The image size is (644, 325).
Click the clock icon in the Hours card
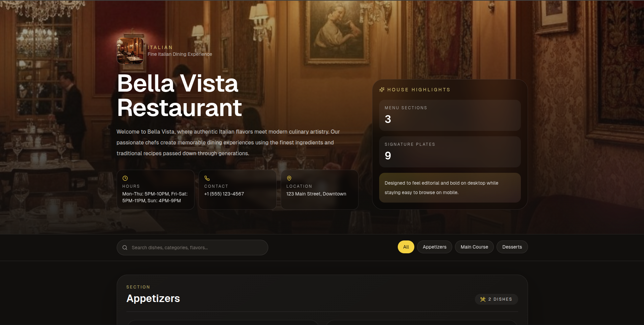click(x=124, y=179)
